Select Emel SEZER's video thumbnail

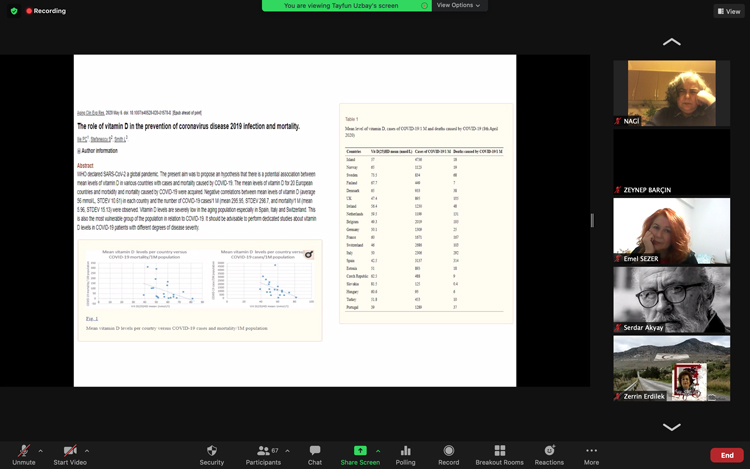671,229
